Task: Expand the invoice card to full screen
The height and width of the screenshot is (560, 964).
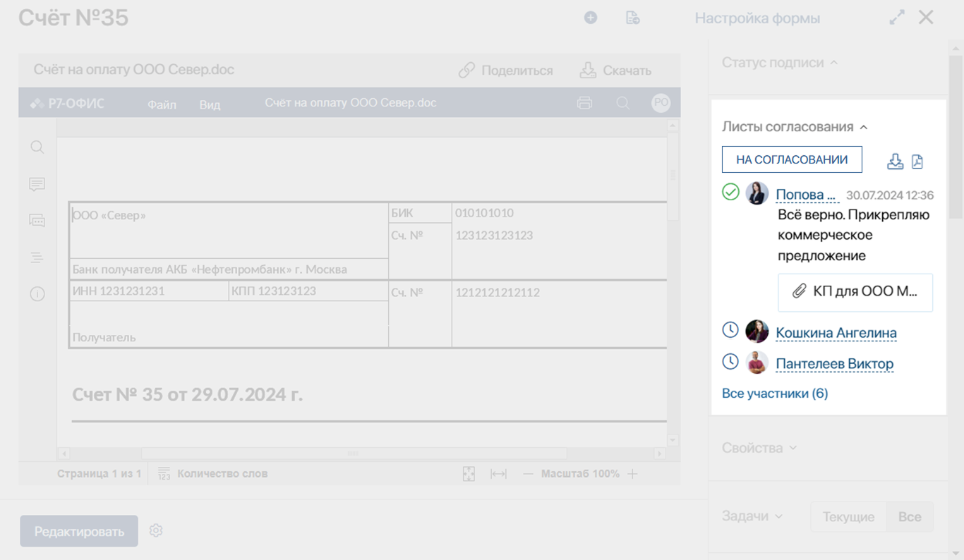Action: [x=897, y=18]
